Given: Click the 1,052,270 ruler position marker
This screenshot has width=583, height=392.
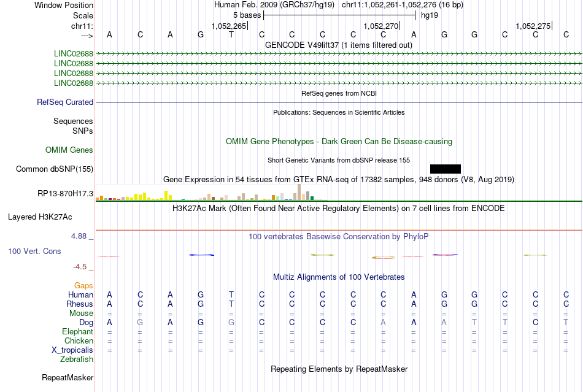Looking at the screenshot, I should [x=380, y=26].
